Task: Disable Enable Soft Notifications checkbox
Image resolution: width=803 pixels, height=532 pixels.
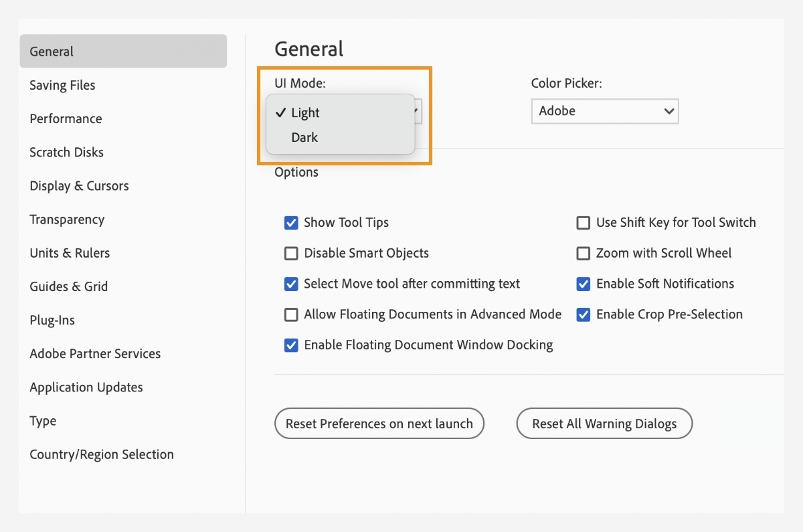Action: (x=584, y=284)
